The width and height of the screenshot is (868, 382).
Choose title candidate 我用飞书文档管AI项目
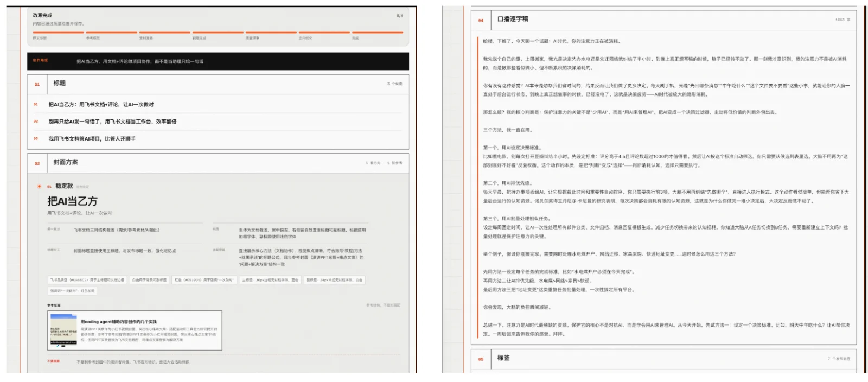click(92, 139)
